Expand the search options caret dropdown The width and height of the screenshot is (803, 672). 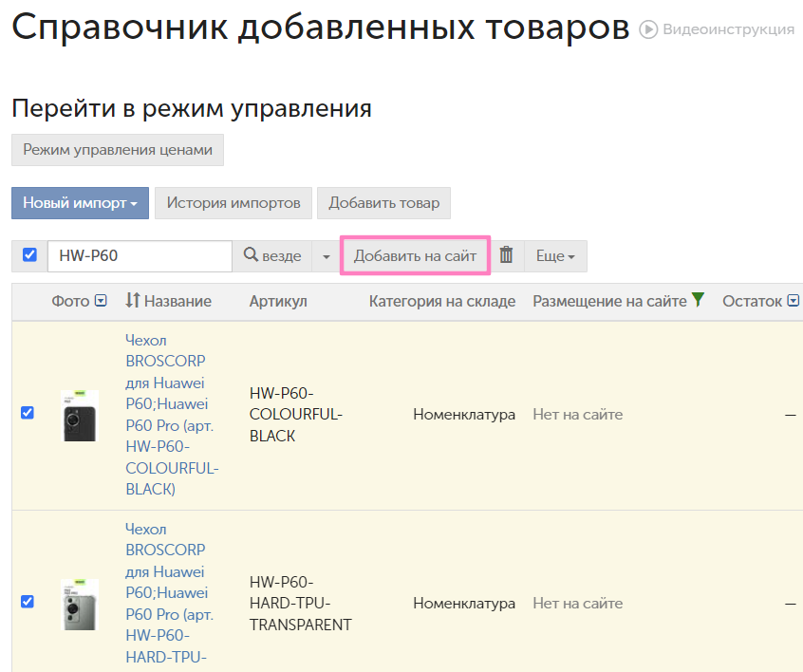click(x=326, y=256)
